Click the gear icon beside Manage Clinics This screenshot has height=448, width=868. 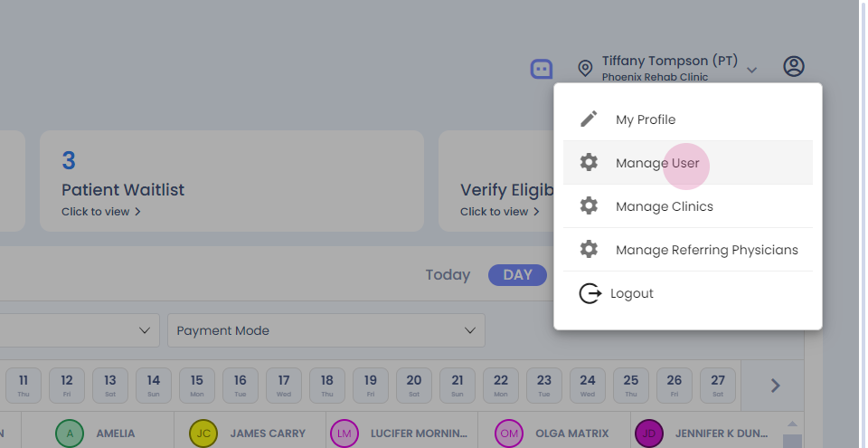point(589,205)
